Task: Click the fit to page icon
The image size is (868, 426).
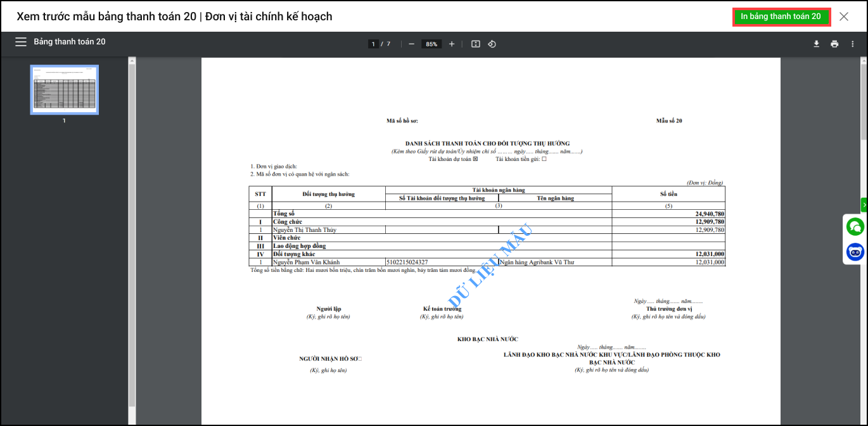Action: coord(476,44)
